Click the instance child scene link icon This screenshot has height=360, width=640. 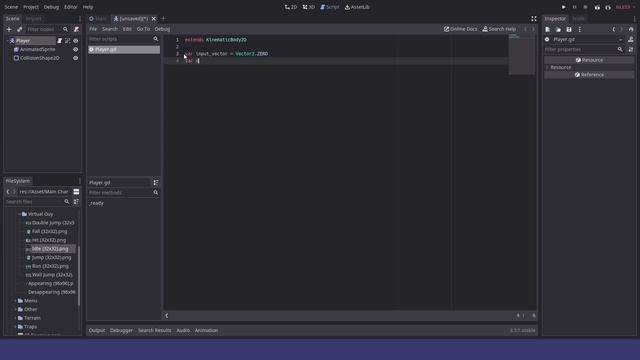pos(19,29)
